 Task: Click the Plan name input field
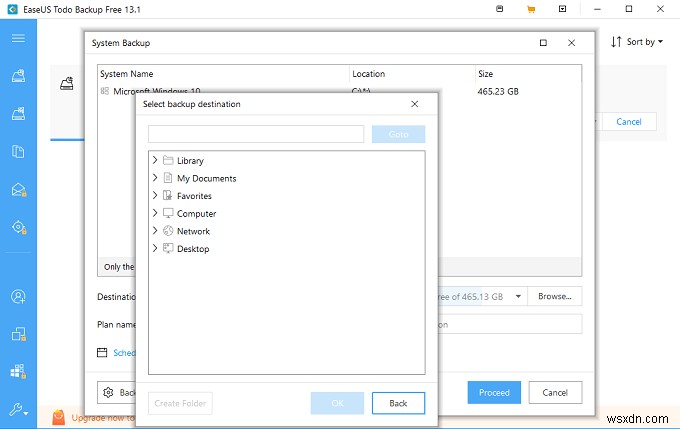point(509,324)
